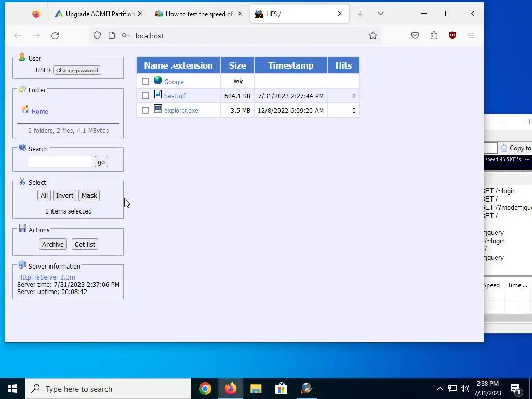The width and height of the screenshot is (532, 399).
Task: Go back to previous page
Action: point(18,36)
